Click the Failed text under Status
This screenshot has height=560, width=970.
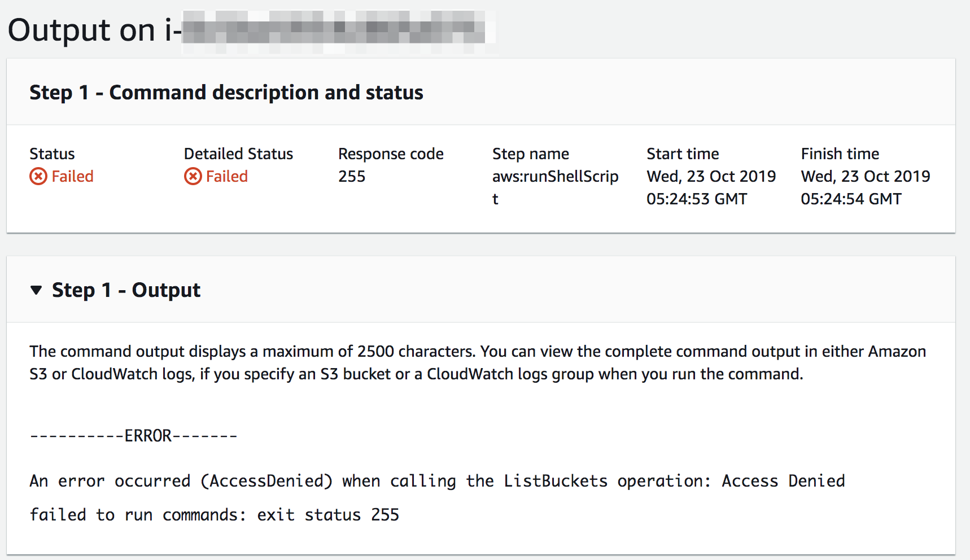coord(72,177)
